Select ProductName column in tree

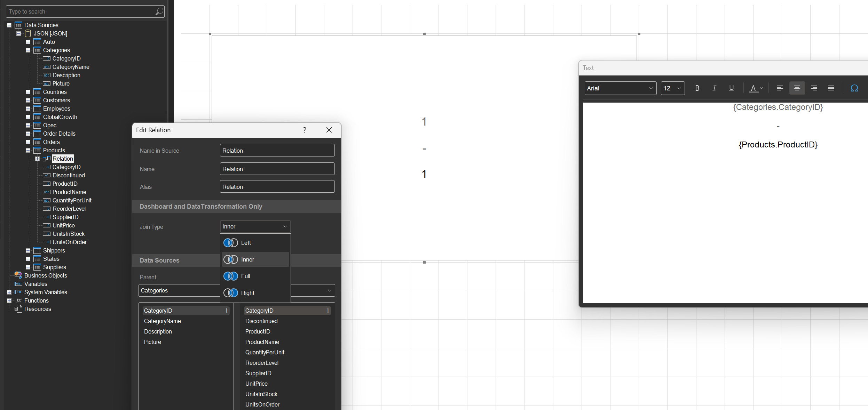pos(69,192)
